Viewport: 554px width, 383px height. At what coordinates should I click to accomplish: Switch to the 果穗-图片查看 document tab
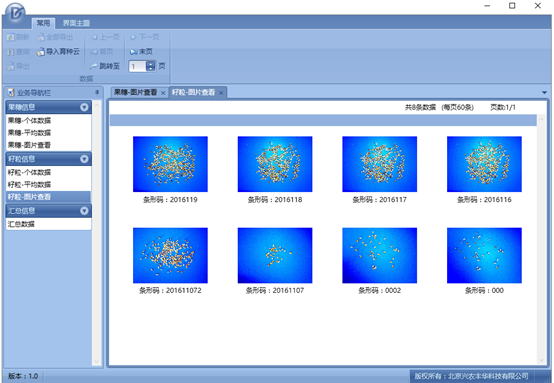point(136,93)
